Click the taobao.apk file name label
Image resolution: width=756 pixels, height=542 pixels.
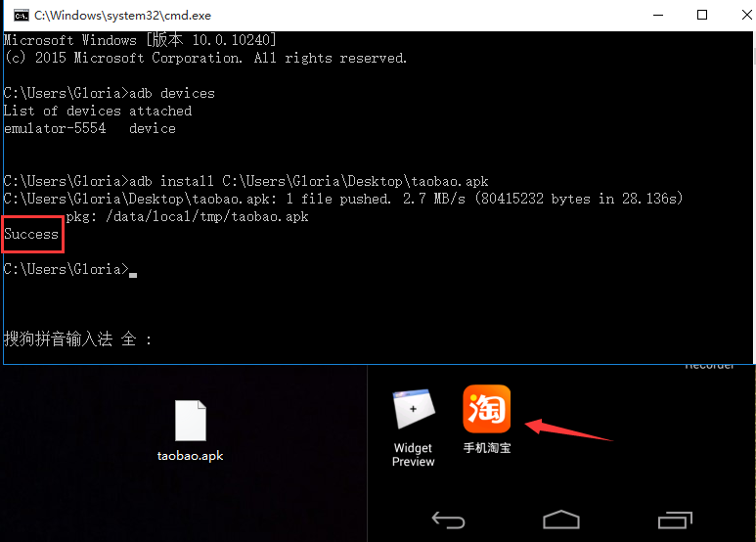190,456
